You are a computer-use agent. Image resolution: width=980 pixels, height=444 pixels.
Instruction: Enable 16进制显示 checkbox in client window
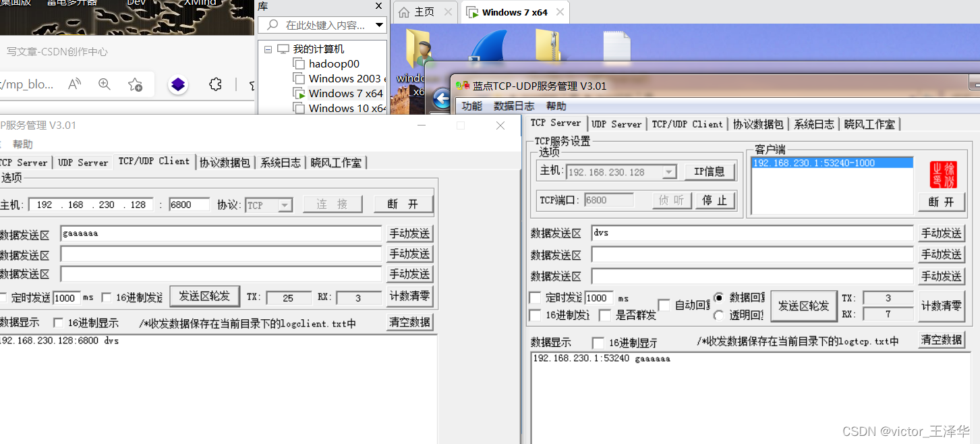click(58, 323)
